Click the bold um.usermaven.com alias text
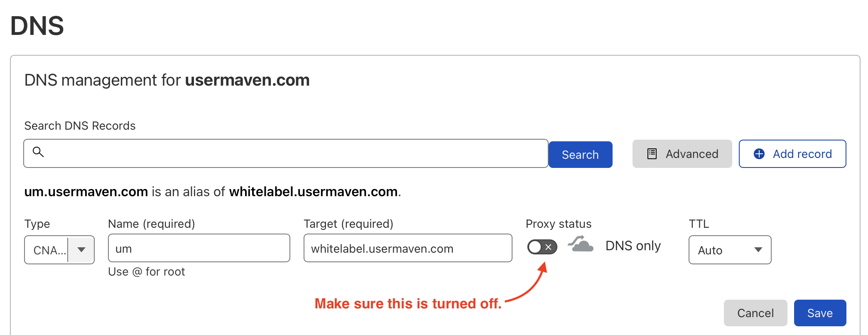Viewport: 868px width, 335px height. (x=86, y=192)
